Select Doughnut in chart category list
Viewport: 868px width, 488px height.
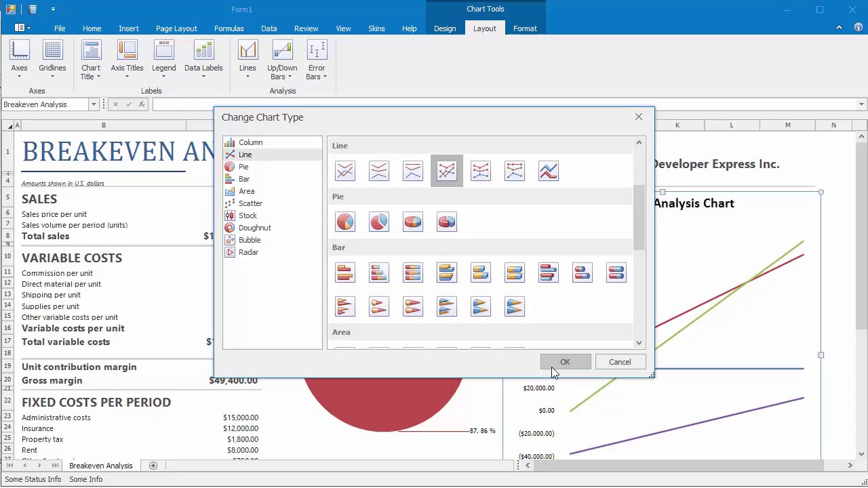click(x=273, y=228)
